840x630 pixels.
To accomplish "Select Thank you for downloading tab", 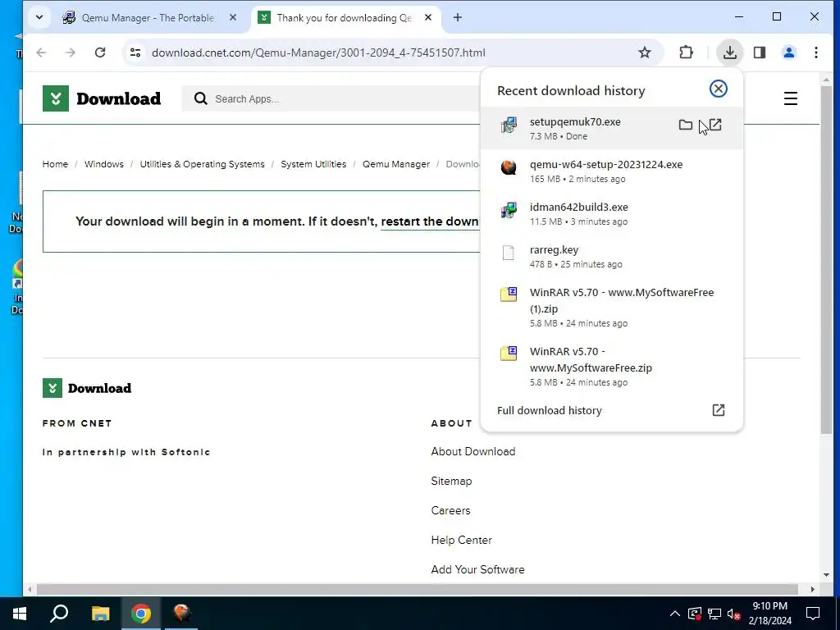I will (x=345, y=18).
